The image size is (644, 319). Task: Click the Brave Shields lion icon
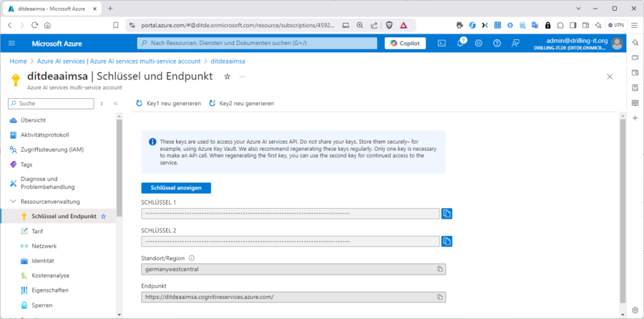pyautogui.click(x=389, y=25)
